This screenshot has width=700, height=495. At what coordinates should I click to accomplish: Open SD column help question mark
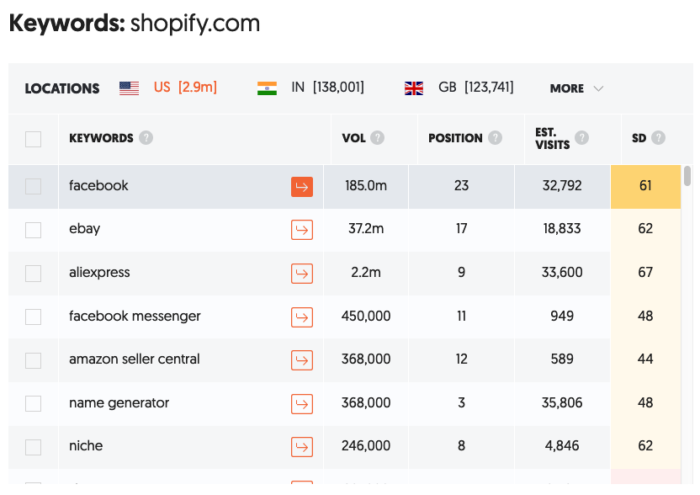point(658,138)
